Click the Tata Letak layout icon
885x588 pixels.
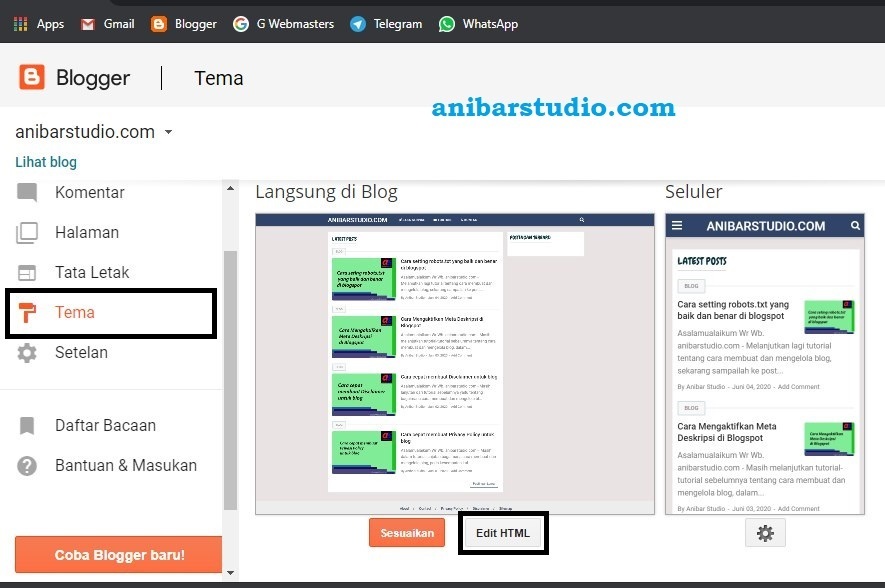tap(27, 273)
